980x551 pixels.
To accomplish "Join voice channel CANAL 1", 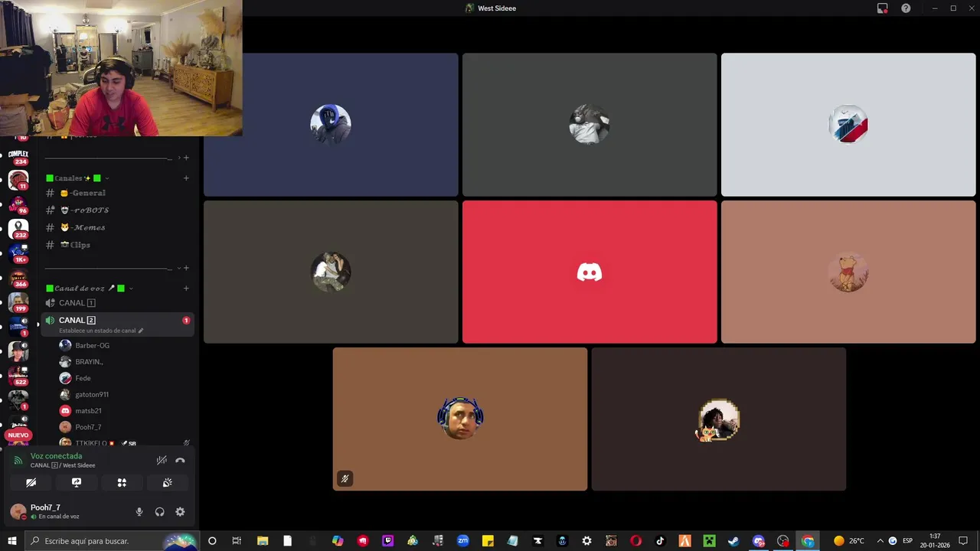I will (x=116, y=303).
